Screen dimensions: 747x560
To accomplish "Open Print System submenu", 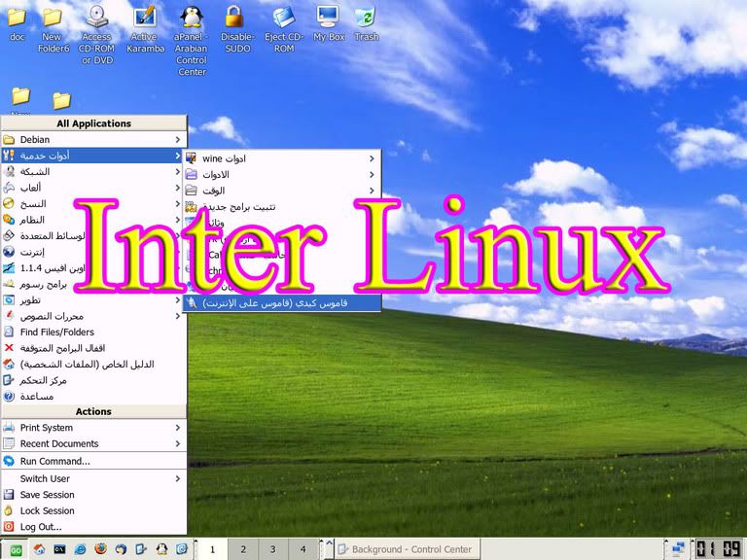I will 93,428.
